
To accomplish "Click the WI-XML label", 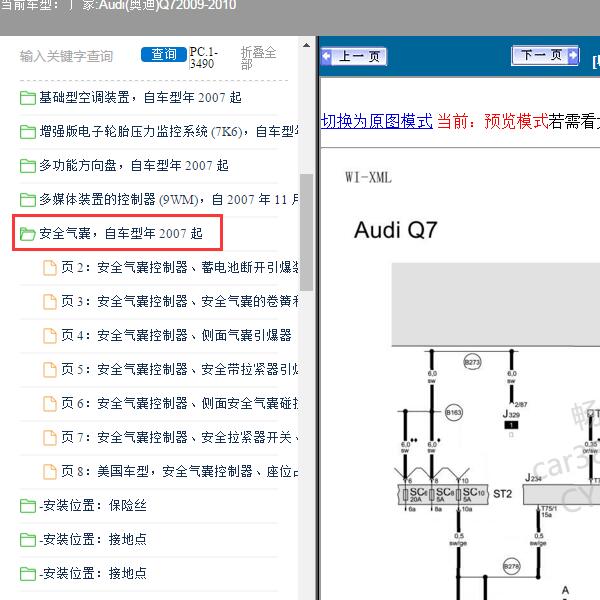I will pyautogui.click(x=368, y=178).
